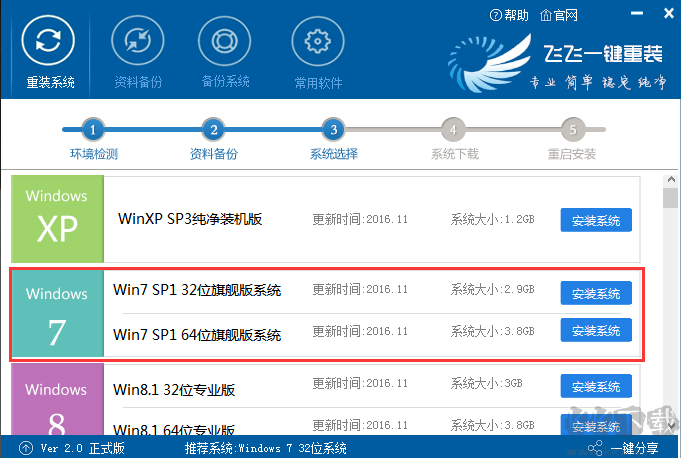
Task: Click 系统大小:1.2GB size text
Action: [493, 219]
